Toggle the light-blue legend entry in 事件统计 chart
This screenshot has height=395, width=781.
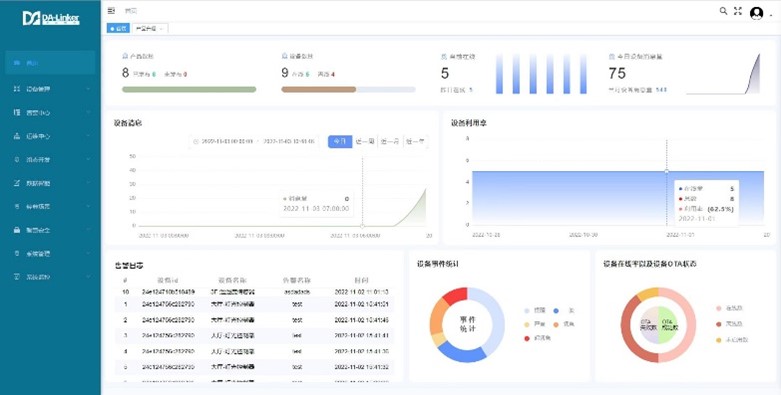[535, 311]
